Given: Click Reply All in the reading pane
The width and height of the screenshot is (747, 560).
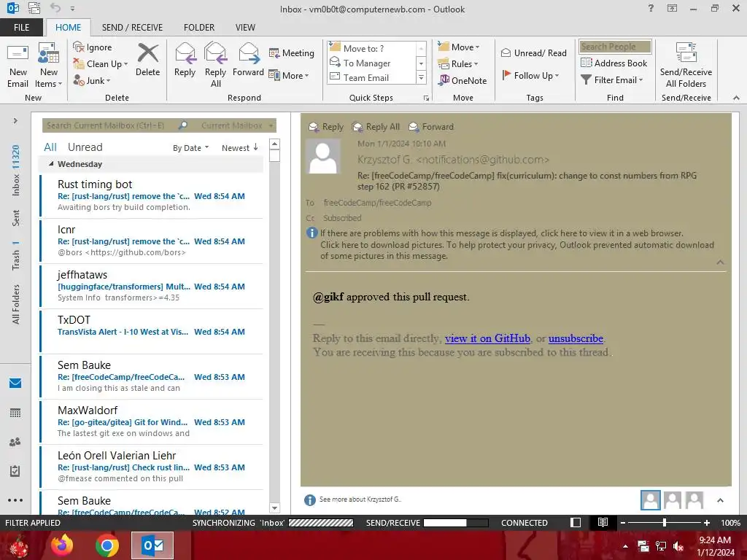Looking at the screenshot, I should coord(376,127).
